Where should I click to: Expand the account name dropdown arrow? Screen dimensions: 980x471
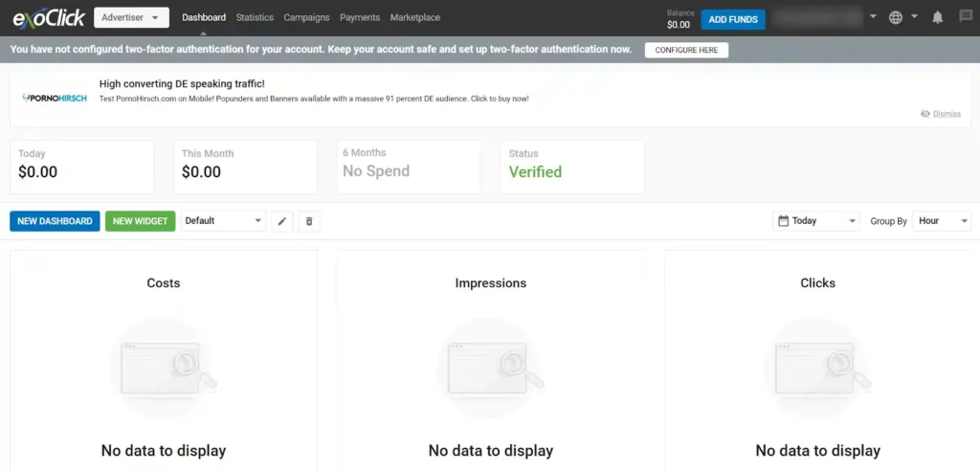873,16
